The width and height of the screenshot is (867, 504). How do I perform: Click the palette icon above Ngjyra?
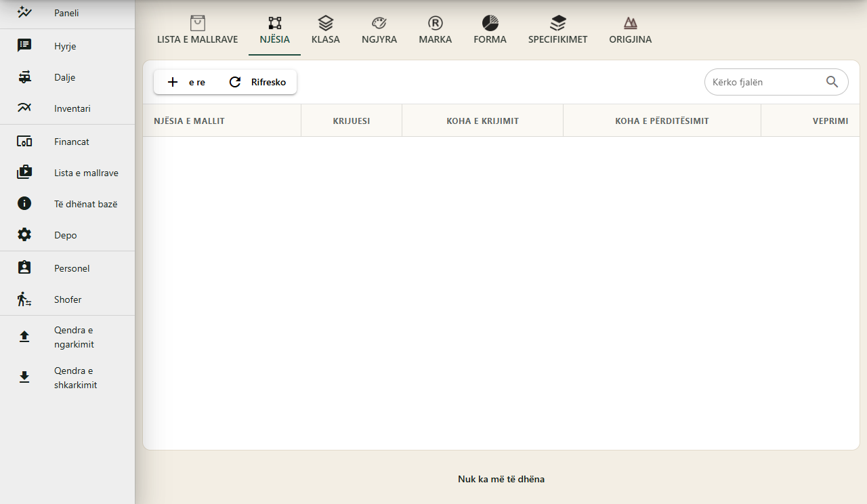[379, 23]
